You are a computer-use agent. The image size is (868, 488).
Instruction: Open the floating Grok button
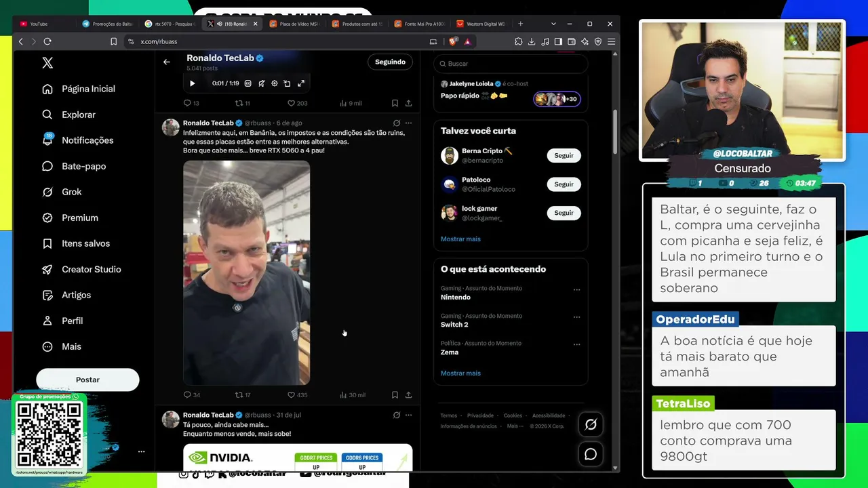pos(591,424)
